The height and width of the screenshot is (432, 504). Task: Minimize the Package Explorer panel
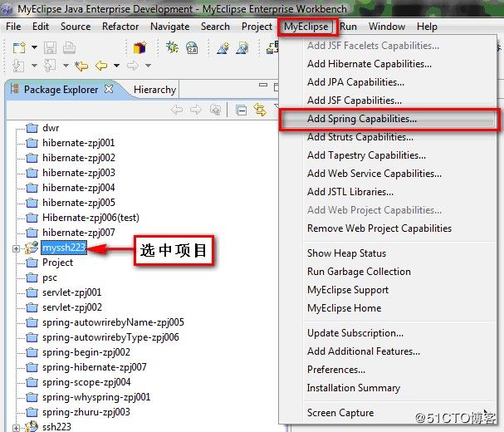tap(263, 85)
